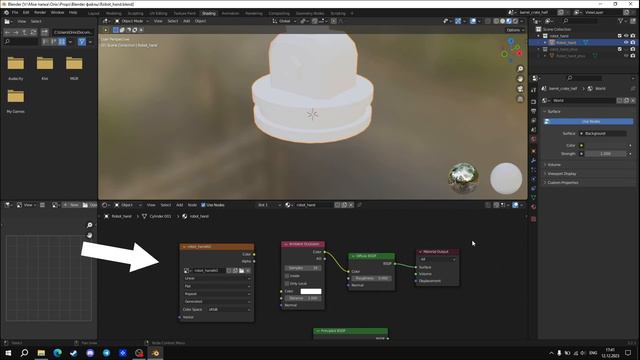The height and width of the screenshot is (360, 640).
Task: Collapse the robot_hand collection in outliner
Action: coord(539,36)
